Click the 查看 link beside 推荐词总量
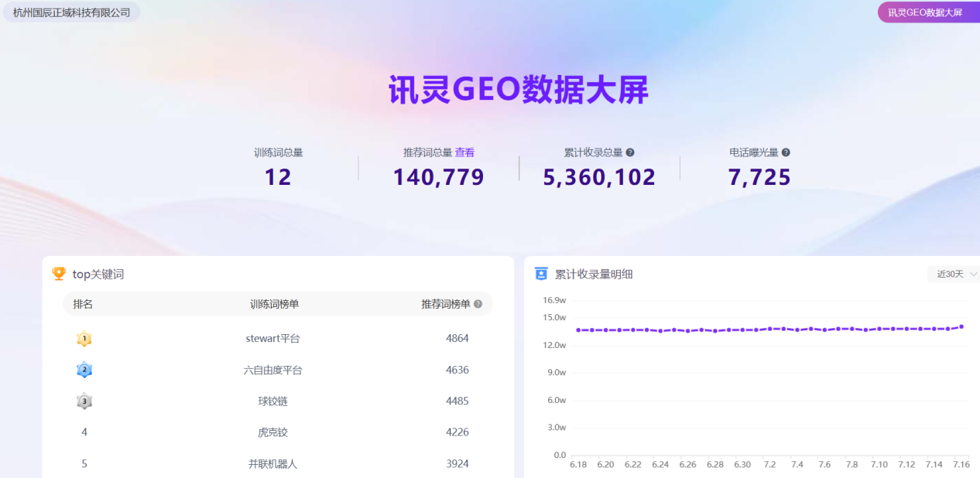Screen dimensions: 980x478 (x=464, y=153)
